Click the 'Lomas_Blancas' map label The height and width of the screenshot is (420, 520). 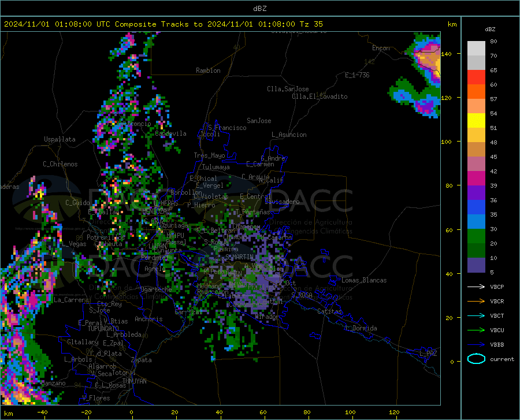tap(364, 280)
